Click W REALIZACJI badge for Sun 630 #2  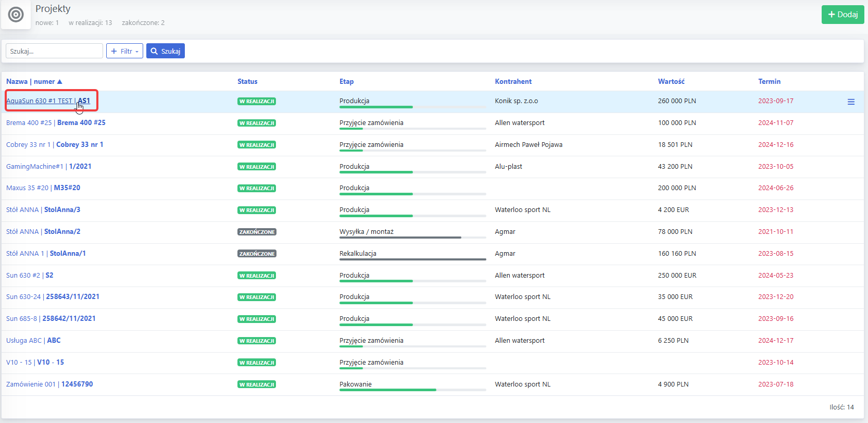click(x=257, y=276)
